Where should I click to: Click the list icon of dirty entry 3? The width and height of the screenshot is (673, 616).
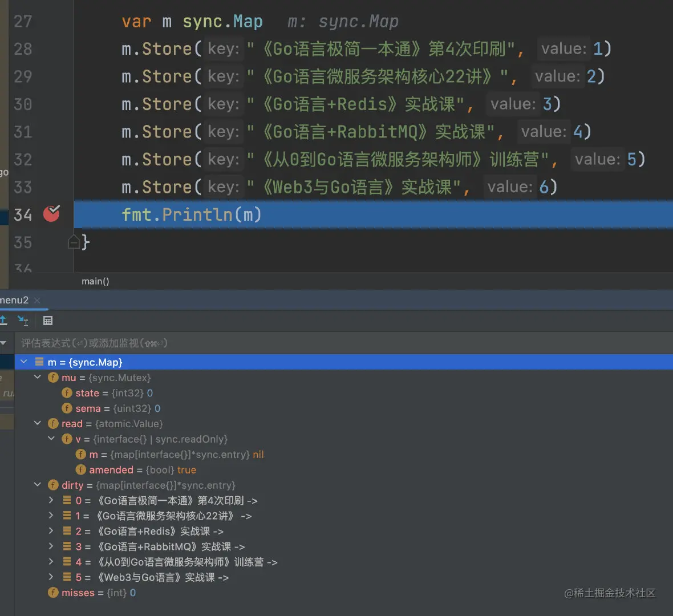[67, 546]
